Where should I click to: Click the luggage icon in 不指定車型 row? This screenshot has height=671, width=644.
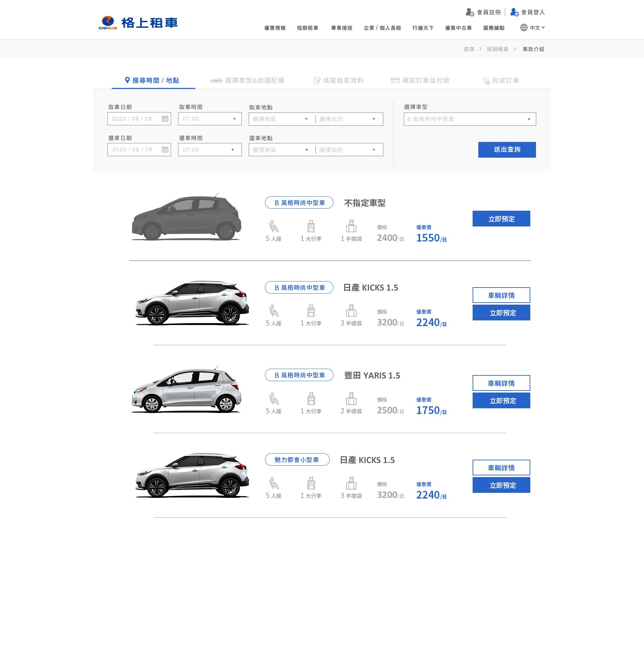pos(311,226)
